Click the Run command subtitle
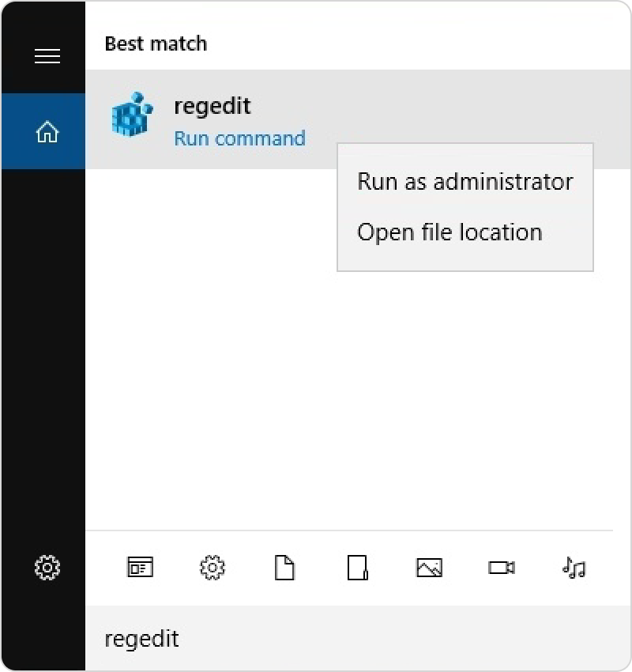 (x=240, y=138)
